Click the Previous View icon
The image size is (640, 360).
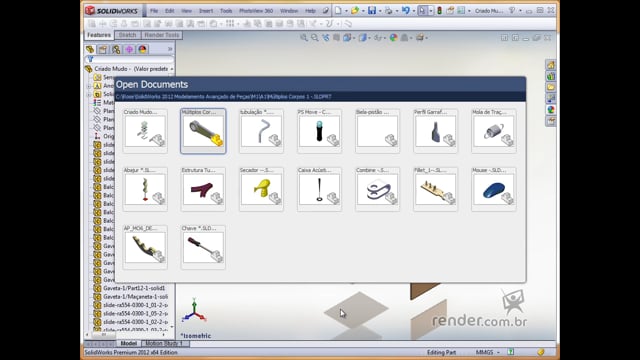point(325,38)
